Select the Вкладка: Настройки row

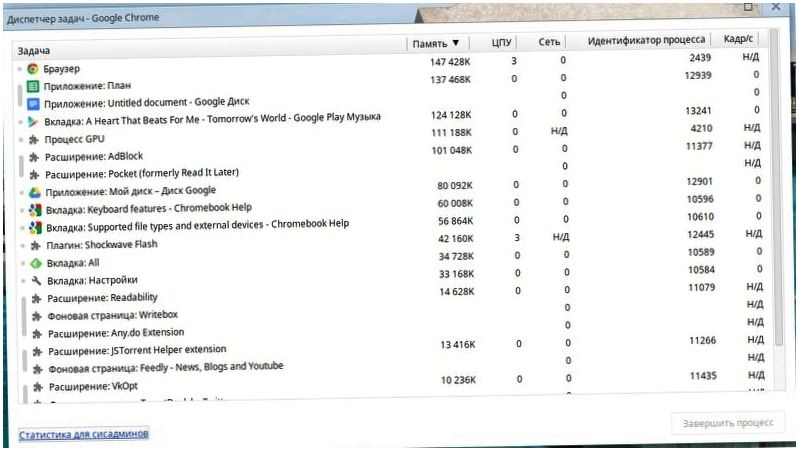[390, 277]
